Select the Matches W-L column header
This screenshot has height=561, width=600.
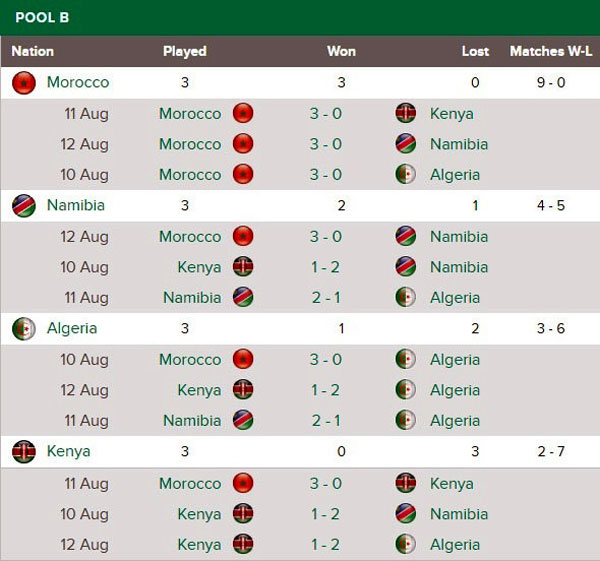pyautogui.click(x=551, y=51)
